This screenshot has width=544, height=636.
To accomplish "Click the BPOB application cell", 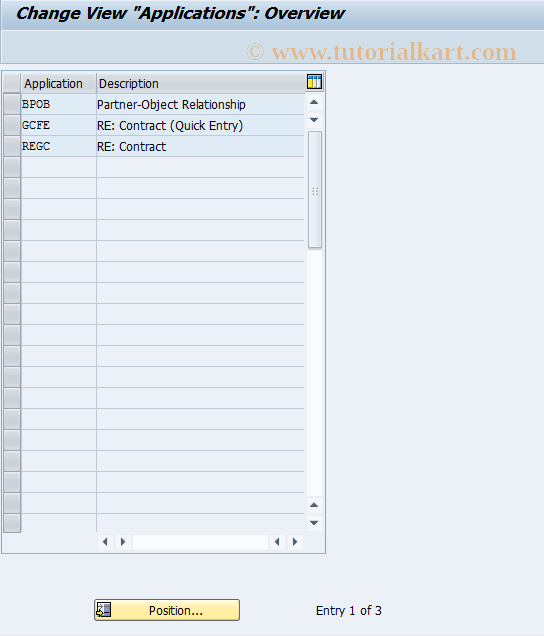I will [58, 105].
